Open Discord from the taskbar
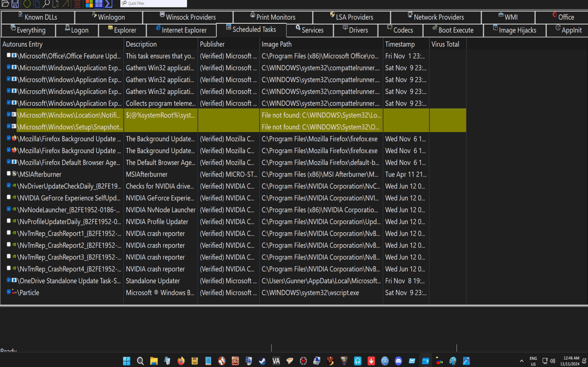Image resolution: width=588 pixels, height=367 pixels. pos(398,361)
